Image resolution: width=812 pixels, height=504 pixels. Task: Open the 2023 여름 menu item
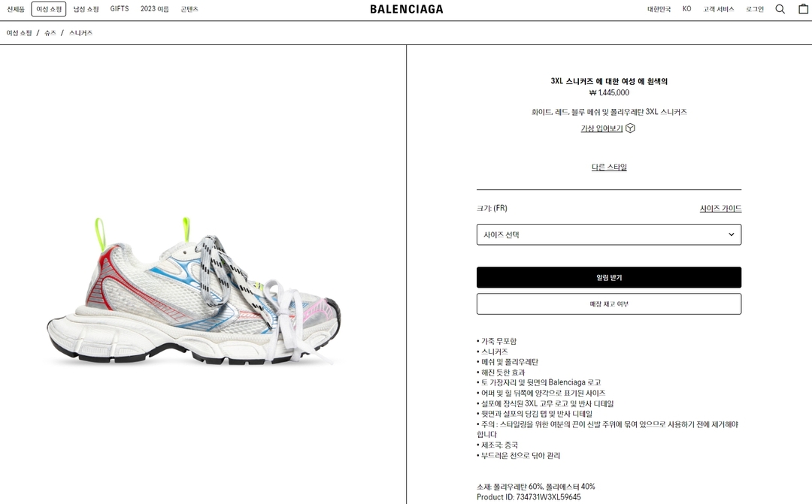154,9
